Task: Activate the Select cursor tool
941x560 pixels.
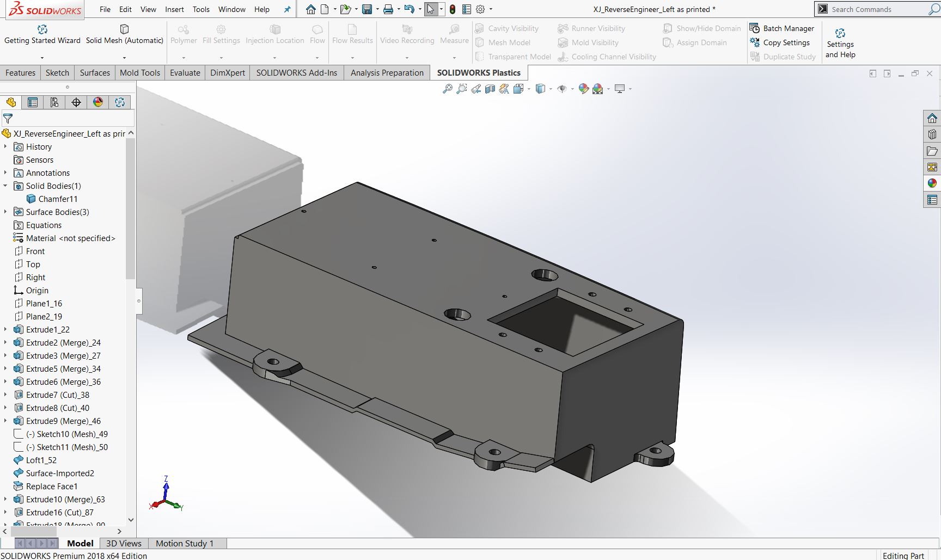Action: coord(431,9)
